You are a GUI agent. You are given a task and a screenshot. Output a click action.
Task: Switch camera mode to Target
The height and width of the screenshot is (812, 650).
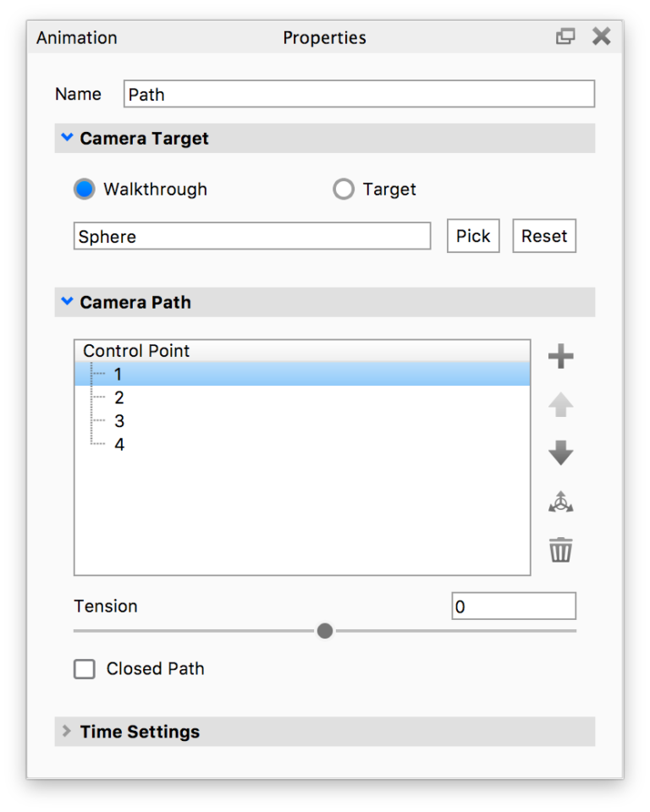[344, 189]
